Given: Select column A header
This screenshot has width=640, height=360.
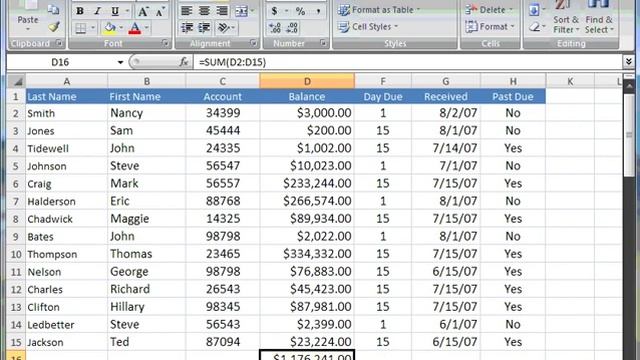Looking at the screenshot, I should tap(67, 81).
